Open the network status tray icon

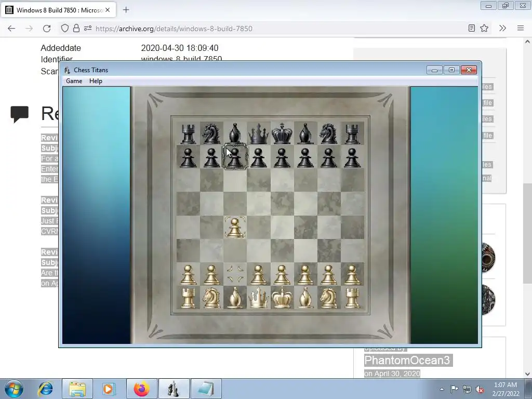467,389
